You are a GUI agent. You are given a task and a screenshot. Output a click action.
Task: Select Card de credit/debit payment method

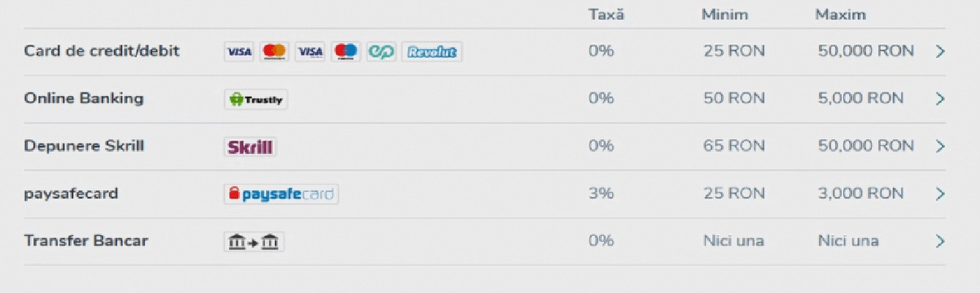[102, 51]
